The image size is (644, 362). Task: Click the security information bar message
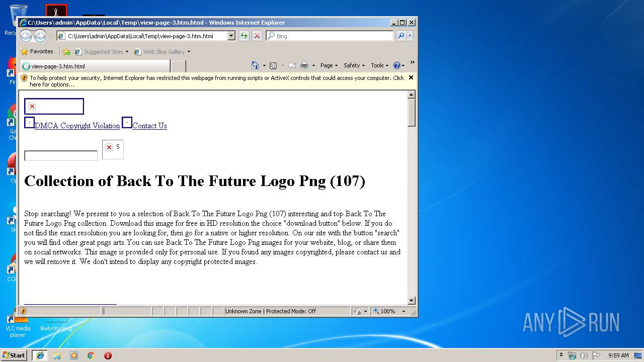click(x=216, y=81)
